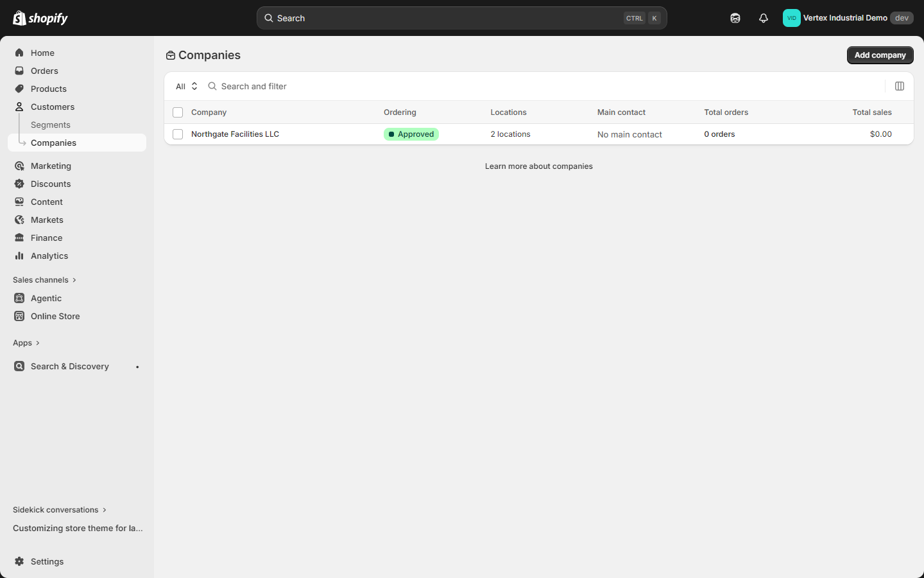Click the Locations column header
The width and height of the screenshot is (924, 578).
[508, 112]
